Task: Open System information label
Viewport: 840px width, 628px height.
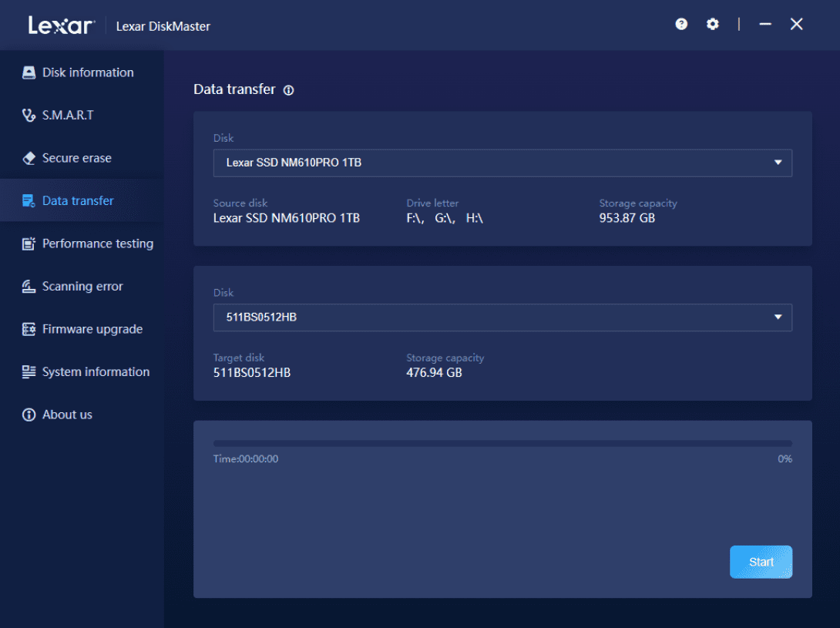Action: [x=96, y=372]
